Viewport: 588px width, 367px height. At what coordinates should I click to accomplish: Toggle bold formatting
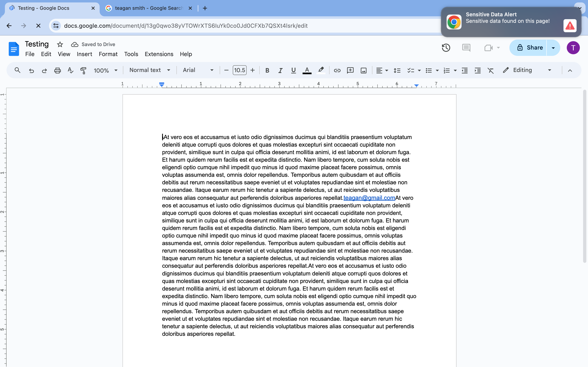click(x=267, y=70)
